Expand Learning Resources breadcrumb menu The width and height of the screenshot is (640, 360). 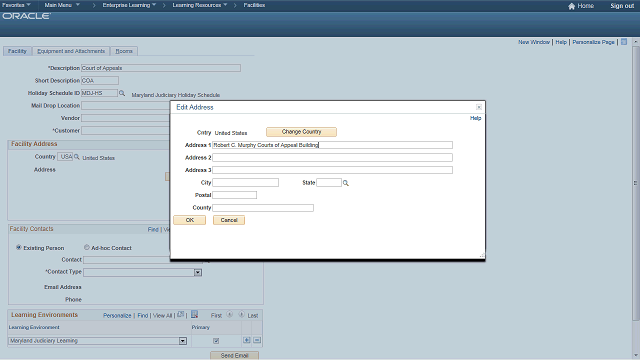click(200, 5)
